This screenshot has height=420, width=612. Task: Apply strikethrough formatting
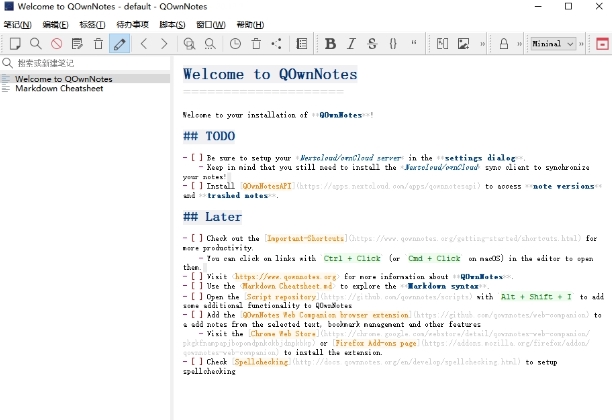(x=372, y=43)
